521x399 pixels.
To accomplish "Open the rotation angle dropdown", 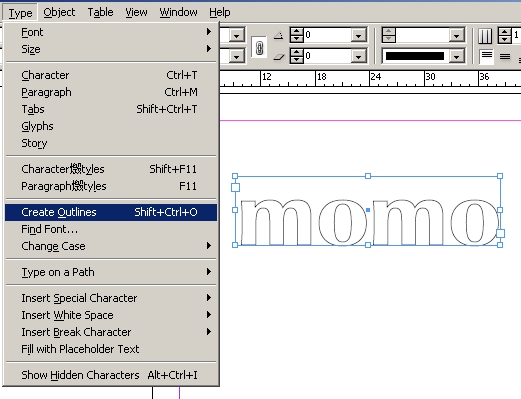I will [x=359, y=35].
